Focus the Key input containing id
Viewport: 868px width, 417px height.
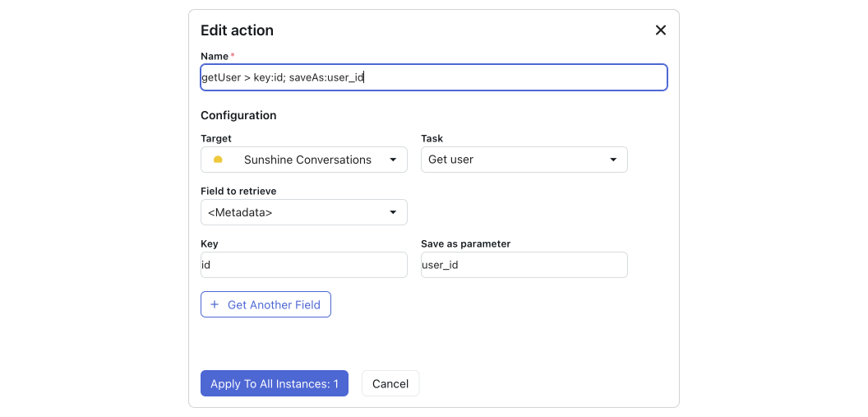303,265
